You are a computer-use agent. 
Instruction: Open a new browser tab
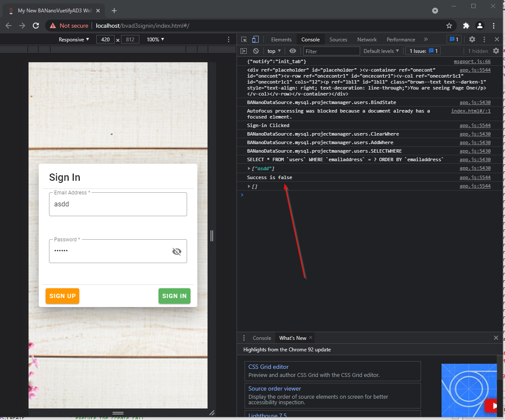tap(114, 11)
